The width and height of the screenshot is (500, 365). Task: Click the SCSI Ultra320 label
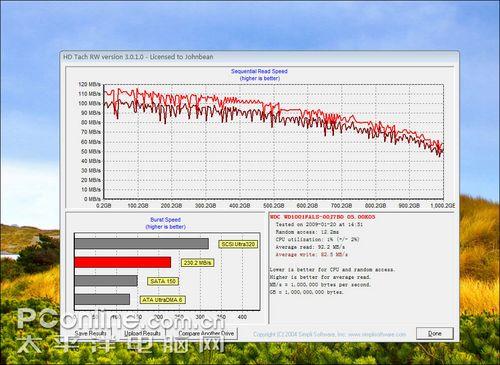[x=238, y=244]
